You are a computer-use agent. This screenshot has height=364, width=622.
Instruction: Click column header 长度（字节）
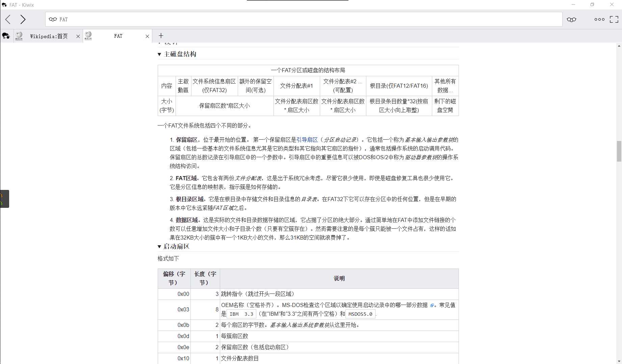(205, 278)
